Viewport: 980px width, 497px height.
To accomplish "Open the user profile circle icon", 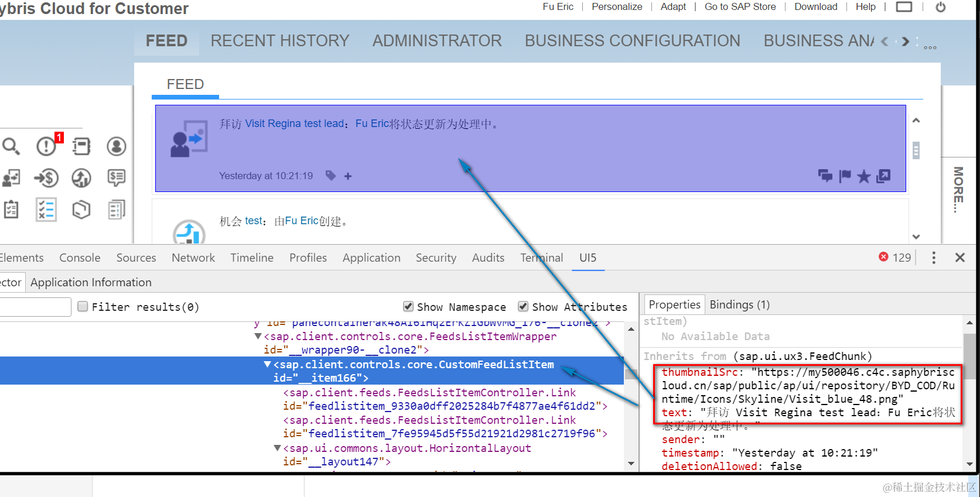I will pos(117,146).
